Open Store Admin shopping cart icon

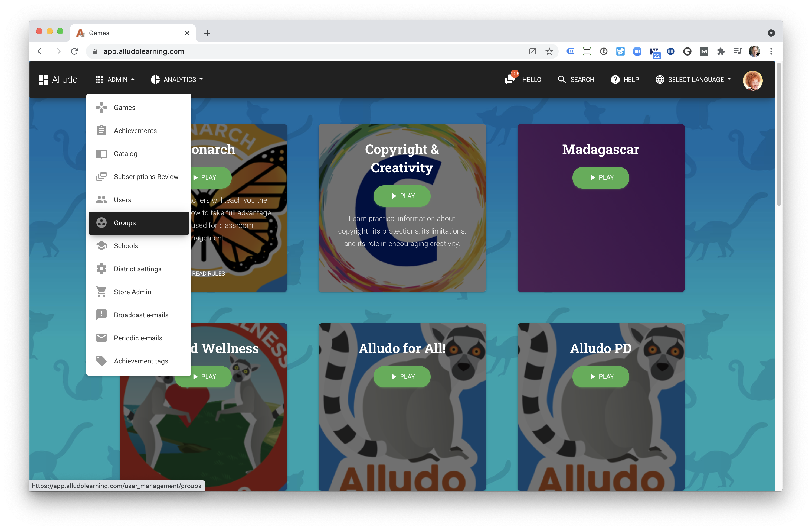pyautogui.click(x=101, y=292)
